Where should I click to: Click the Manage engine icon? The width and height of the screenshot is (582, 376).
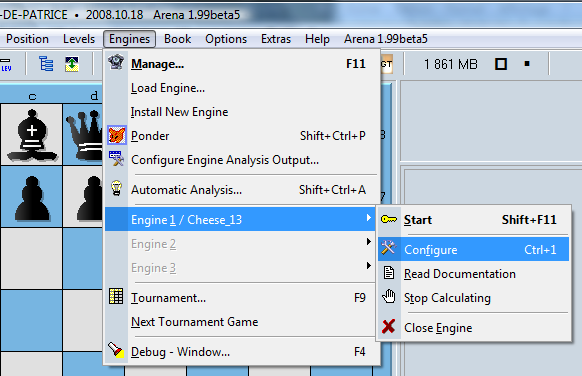pyautogui.click(x=116, y=62)
